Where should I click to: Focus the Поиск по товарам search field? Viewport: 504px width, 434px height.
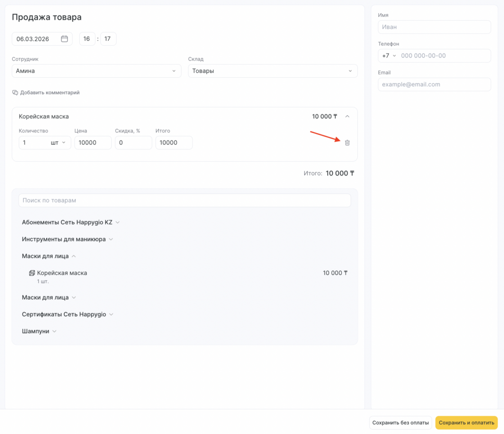tap(185, 200)
